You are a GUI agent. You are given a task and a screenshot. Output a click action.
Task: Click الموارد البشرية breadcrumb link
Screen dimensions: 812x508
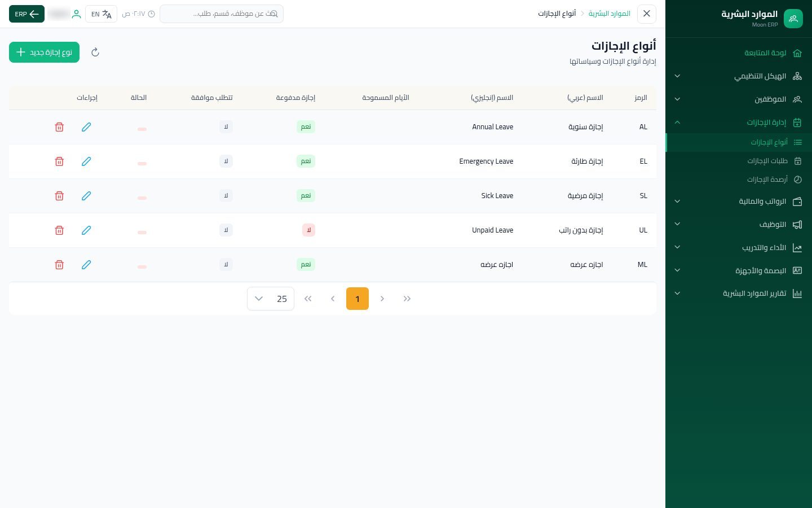[610, 14]
